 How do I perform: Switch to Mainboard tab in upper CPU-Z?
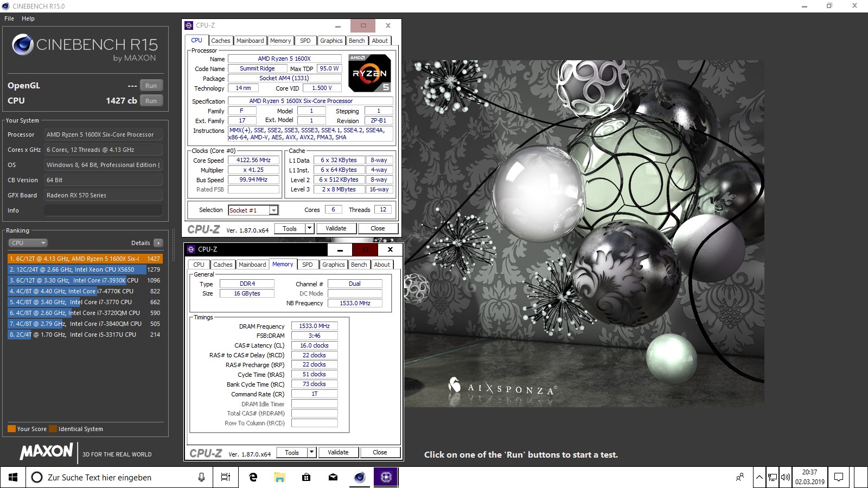click(x=250, y=41)
